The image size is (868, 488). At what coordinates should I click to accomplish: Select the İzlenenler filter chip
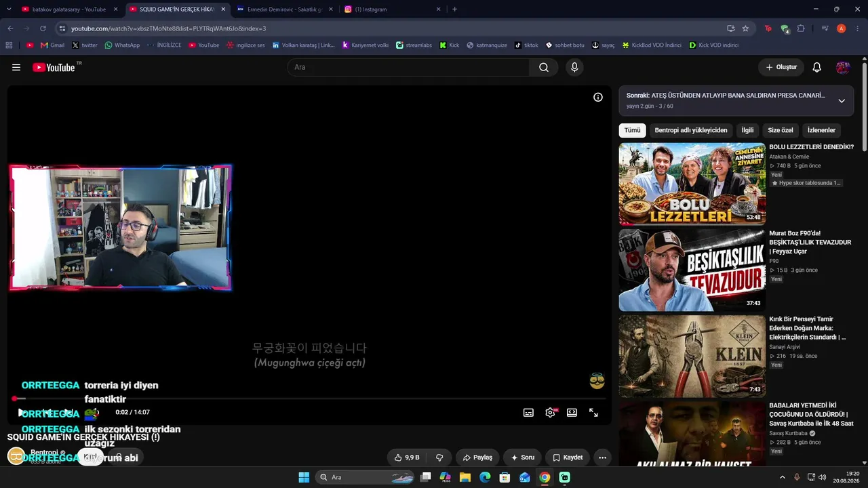pos(821,130)
